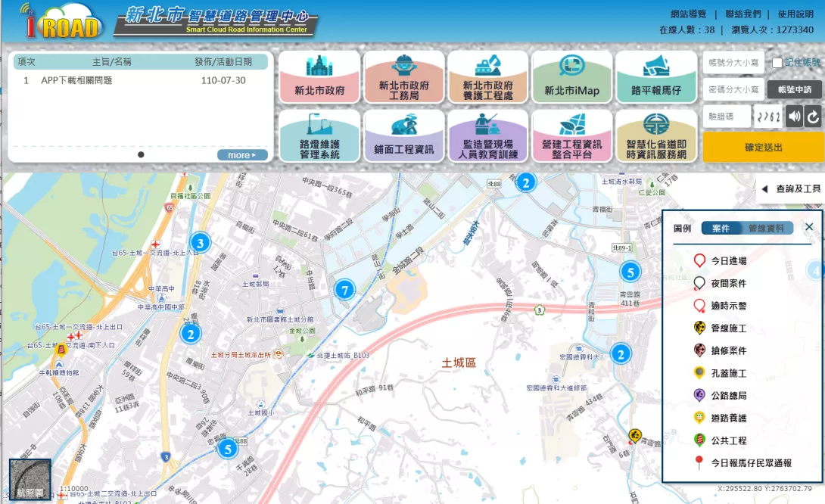Click the 確定送出 submit button
Viewport: 825px width, 504px height.
pyautogui.click(x=763, y=147)
